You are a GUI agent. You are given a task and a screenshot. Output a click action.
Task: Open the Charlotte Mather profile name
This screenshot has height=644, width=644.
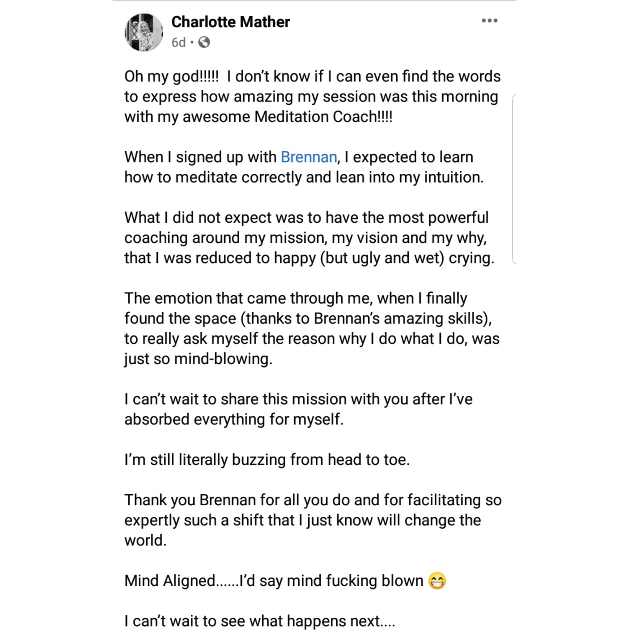[x=231, y=22]
